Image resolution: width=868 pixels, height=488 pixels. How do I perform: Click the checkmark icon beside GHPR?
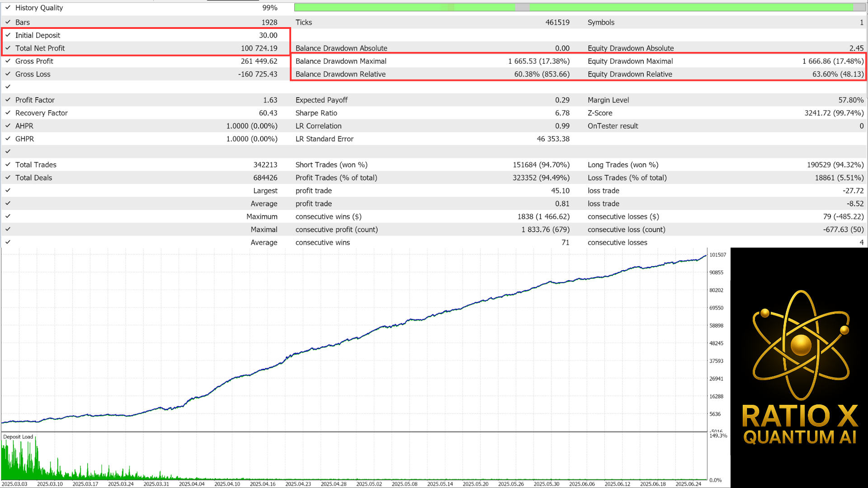[x=8, y=139]
